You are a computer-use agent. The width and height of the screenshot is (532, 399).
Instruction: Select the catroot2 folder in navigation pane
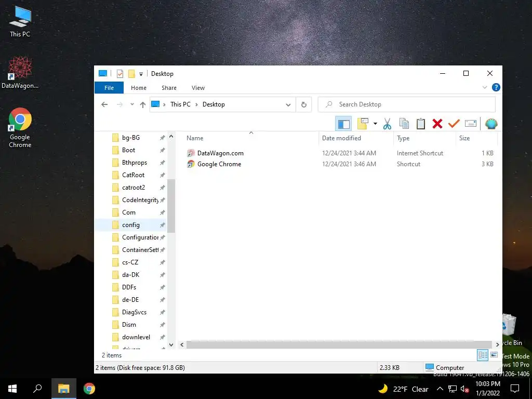coord(134,187)
